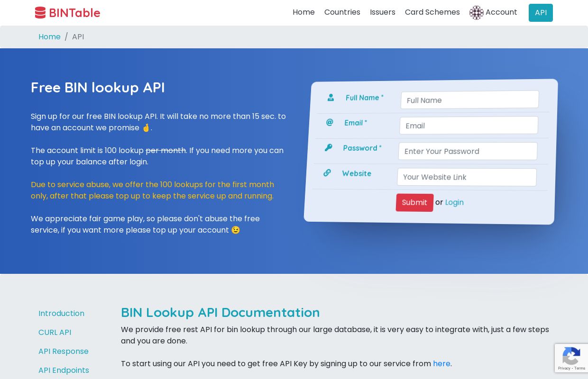The height and width of the screenshot is (379, 588).
Task: Click the 'API' breadcrumb text
Action: (x=78, y=37)
